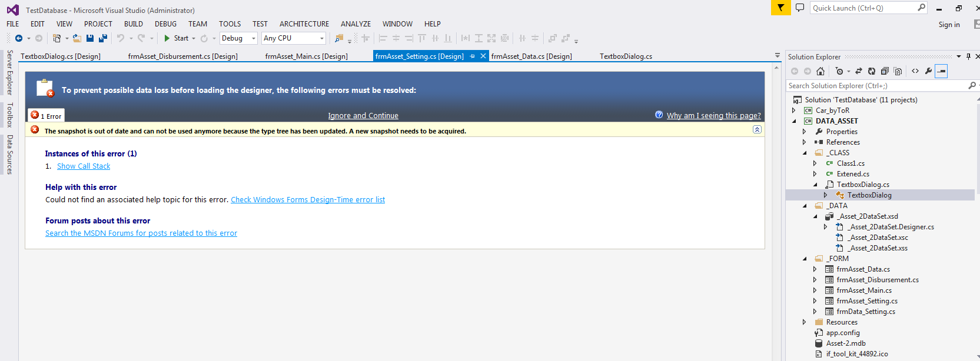Click the Find in Files toolbar icon
Screen dimensions: 980x361
(339, 38)
